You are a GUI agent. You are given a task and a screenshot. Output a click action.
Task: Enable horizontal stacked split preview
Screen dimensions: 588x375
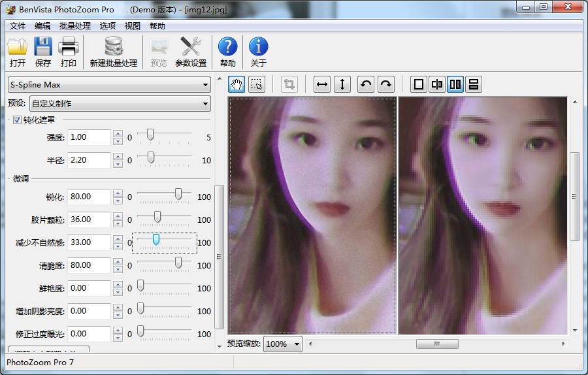[474, 84]
